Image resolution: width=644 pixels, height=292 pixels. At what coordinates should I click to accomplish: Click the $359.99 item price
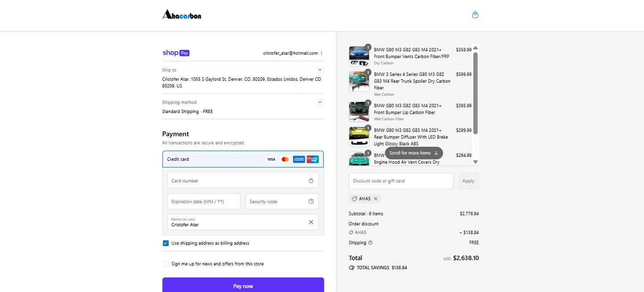[x=464, y=49]
